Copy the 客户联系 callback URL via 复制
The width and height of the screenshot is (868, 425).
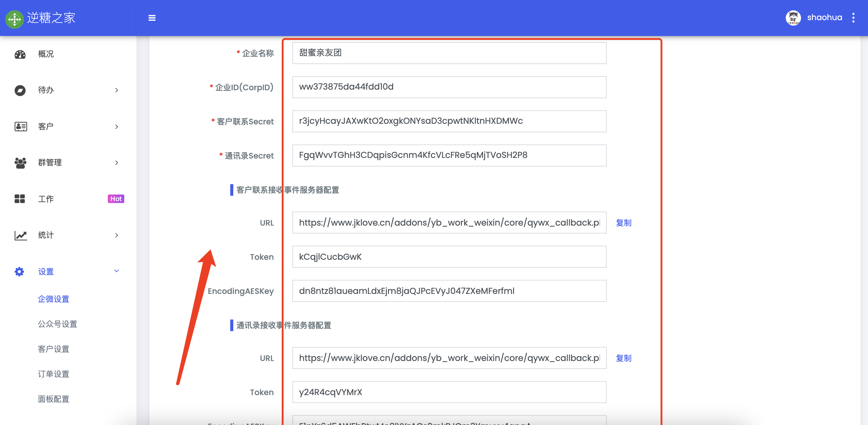point(624,223)
